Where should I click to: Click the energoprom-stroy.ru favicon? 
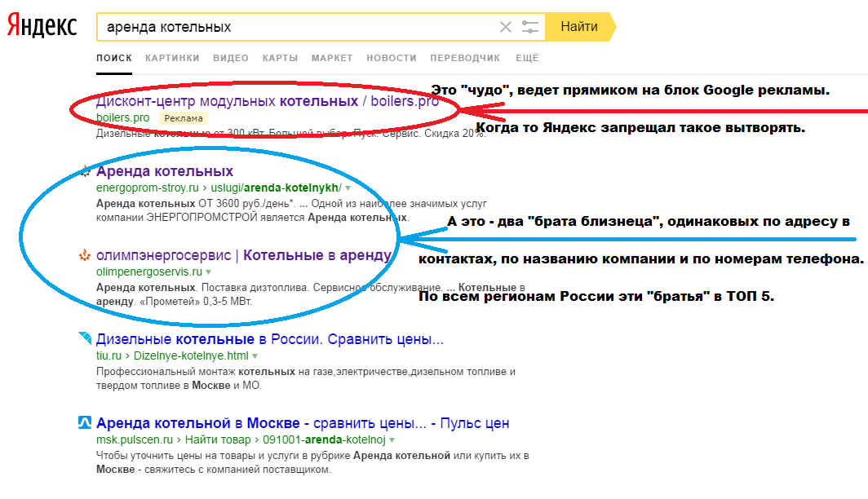pos(85,171)
